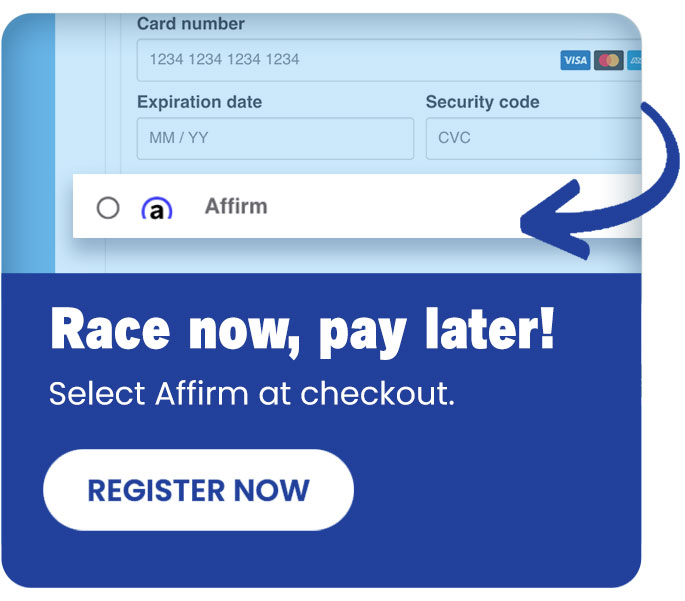Click the "Race now, pay later!" headline
Image resolution: width=685 pixels, height=601 pixels.
pyautogui.click(x=301, y=331)
